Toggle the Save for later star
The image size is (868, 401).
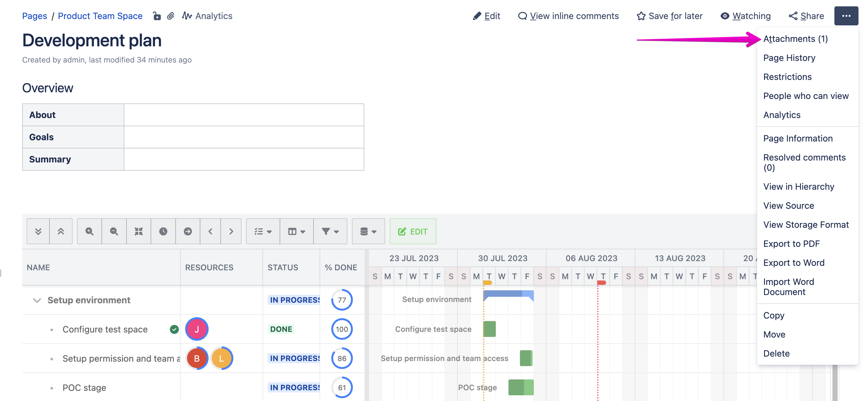tap(670, 16)
